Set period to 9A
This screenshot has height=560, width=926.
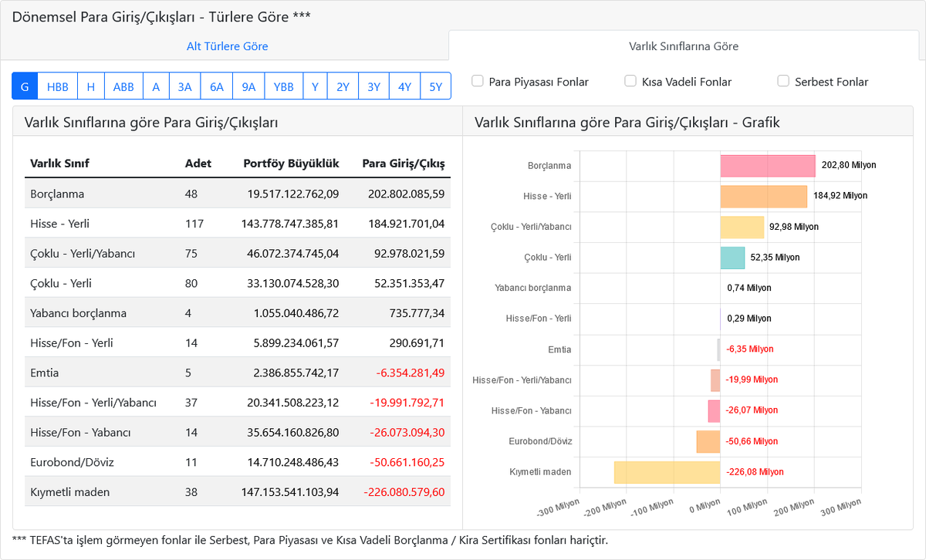coord(248,86)
